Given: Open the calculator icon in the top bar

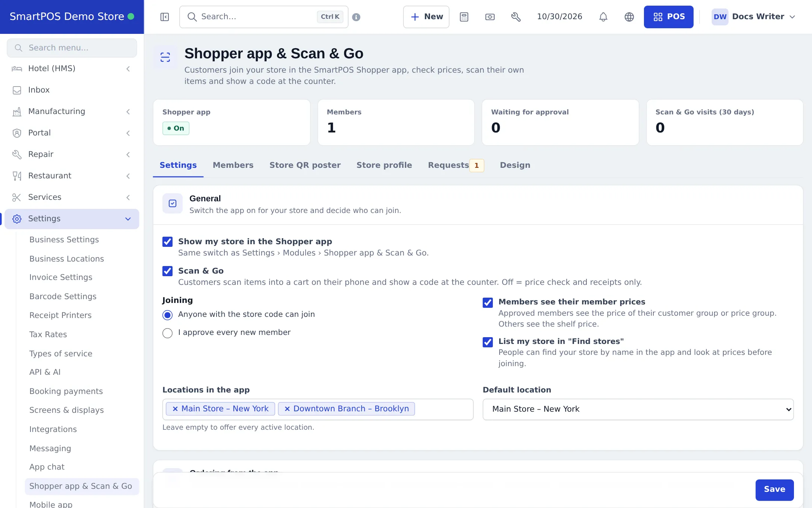Looking at the screenshot, I should (464, 17).
